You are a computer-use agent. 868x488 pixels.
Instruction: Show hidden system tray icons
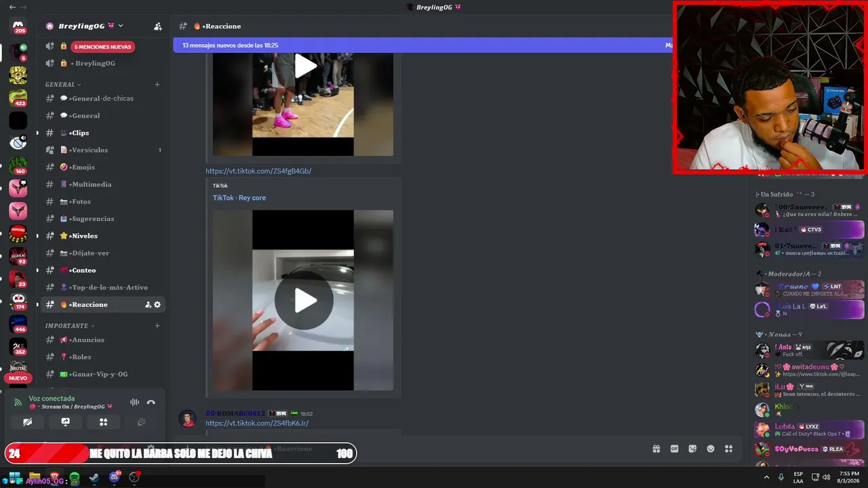click(767, 477)
